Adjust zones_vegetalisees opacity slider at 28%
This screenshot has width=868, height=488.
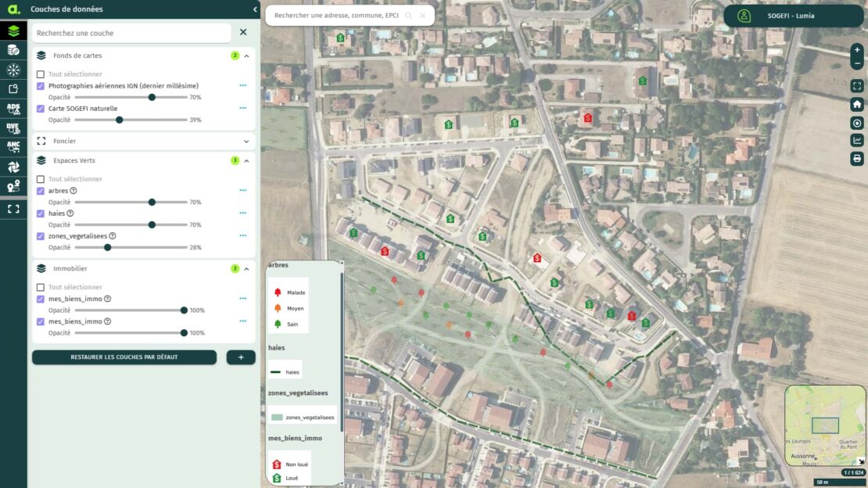point(107,248)
